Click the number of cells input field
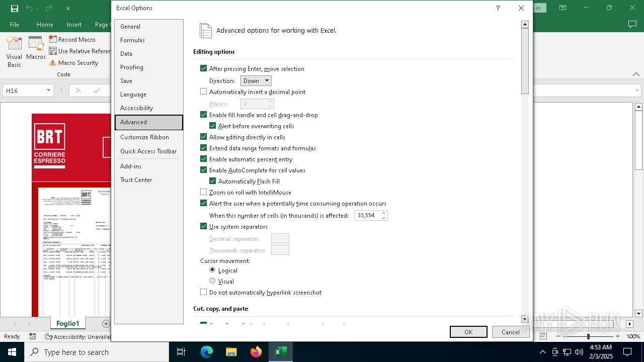 tap(367, 215)
